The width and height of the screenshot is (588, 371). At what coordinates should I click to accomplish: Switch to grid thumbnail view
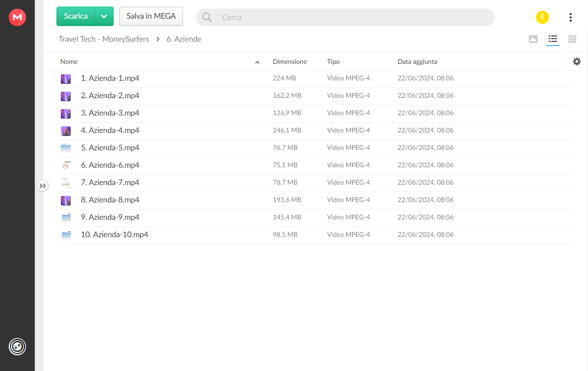click(572, 39)
